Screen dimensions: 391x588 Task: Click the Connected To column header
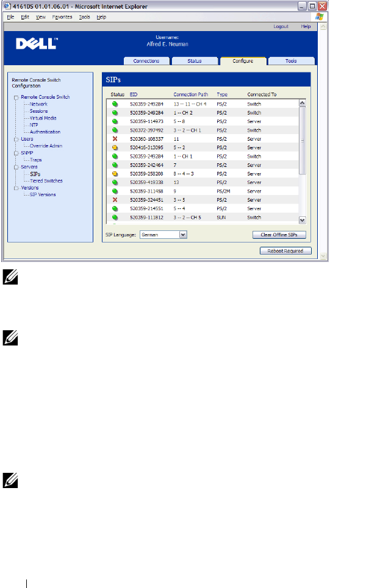[x=262, y=94]
